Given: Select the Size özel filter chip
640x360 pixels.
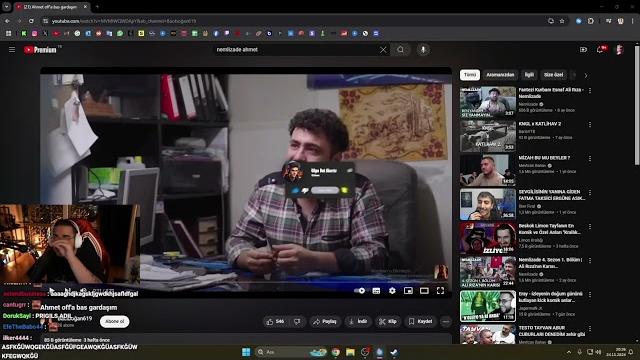Looking at the screenshot, I should point(553,75).
